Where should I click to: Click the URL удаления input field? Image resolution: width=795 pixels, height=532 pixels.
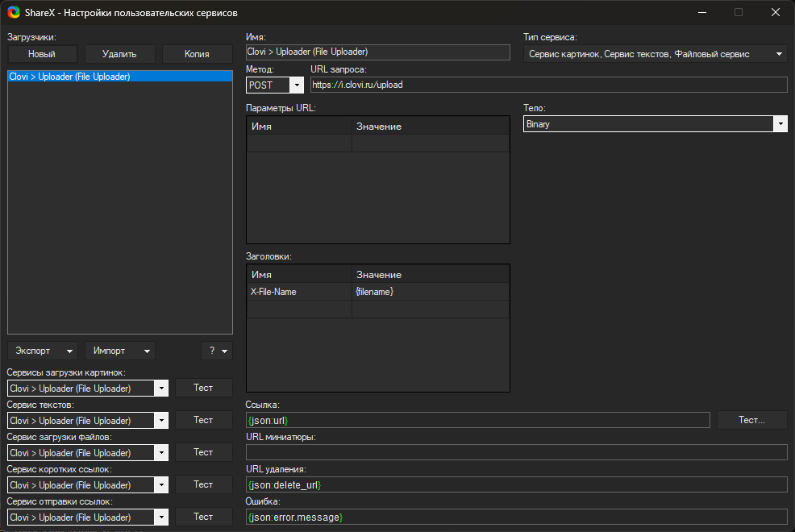[x=516, y=485]
